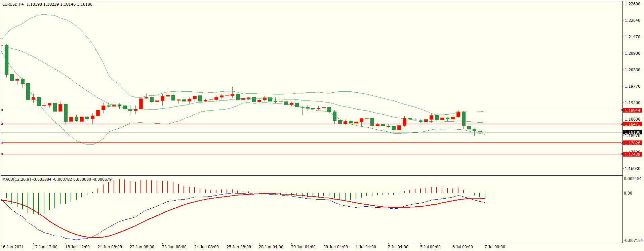Click the 29 Jun 04:00 time label
644x251 pixels.
click(303, 247)
